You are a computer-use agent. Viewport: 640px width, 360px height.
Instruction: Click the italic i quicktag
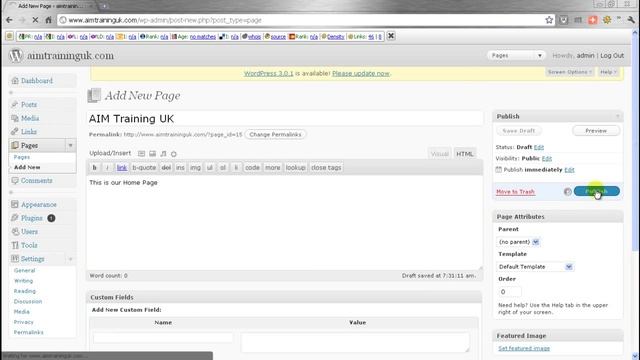coord(107,168)
